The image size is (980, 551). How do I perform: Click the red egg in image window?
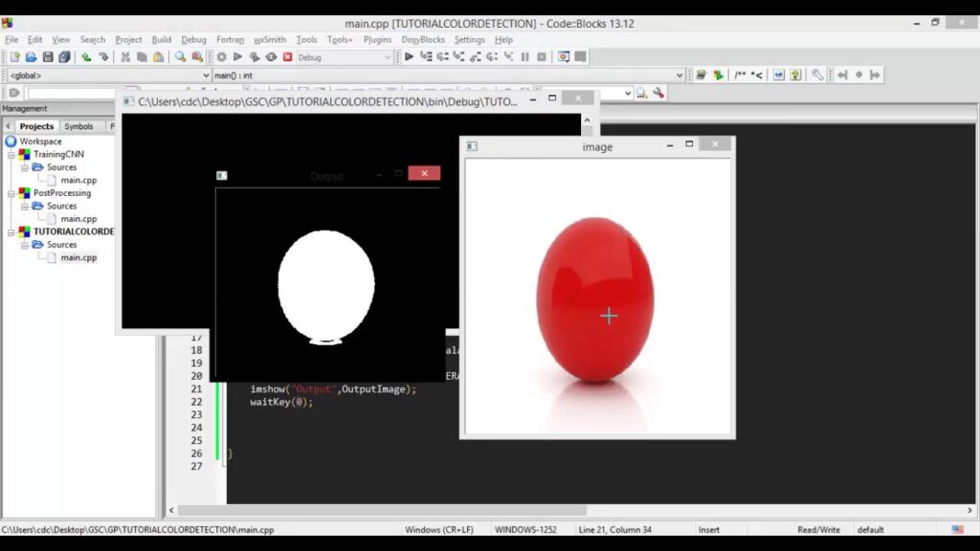(595, 297)
